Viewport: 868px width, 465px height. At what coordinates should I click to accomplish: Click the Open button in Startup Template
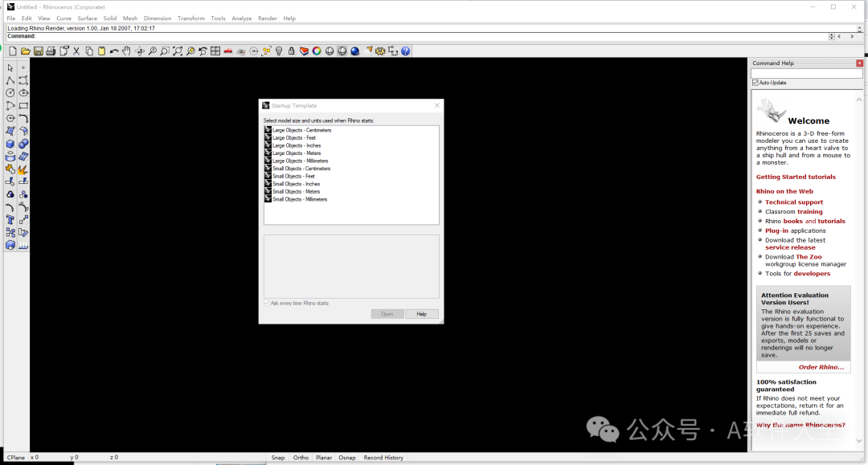click(x=387, y=314)
